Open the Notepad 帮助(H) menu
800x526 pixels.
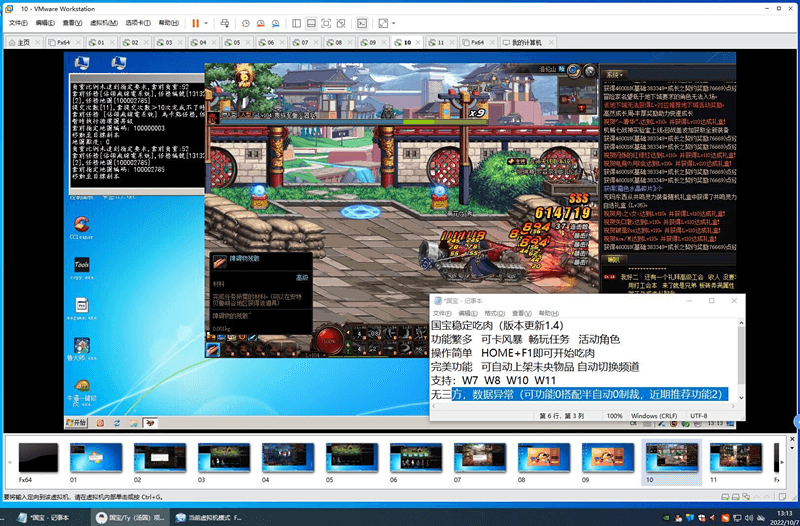click(548, 313)
